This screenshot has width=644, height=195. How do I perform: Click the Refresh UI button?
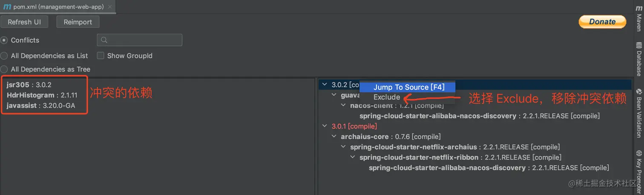[24, 22]
